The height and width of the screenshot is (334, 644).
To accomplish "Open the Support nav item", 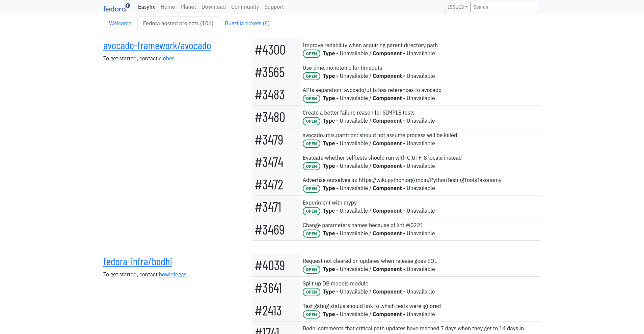I will point(274,7).
